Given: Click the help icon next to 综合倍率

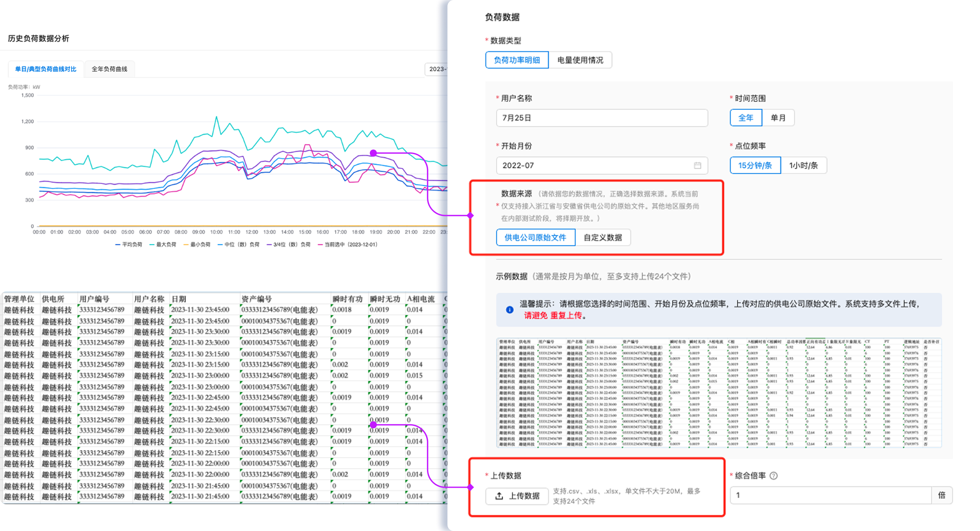Looking at the screenshot, I should [x=773, y=475].
